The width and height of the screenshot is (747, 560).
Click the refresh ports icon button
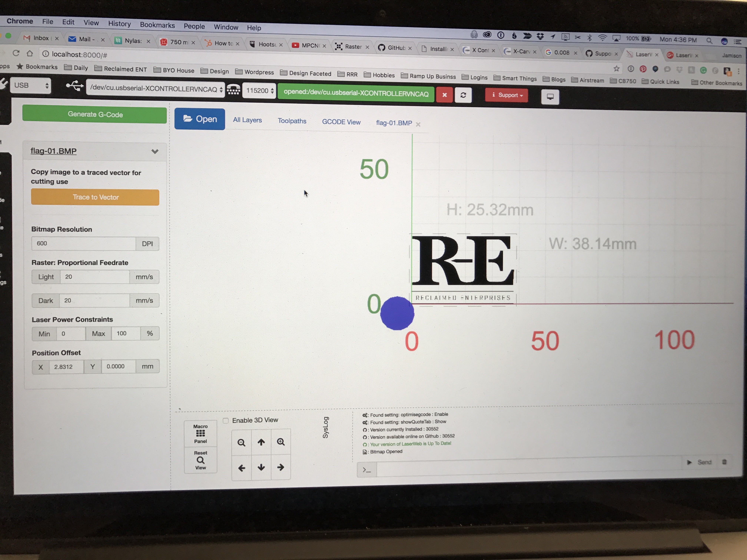tap(463, 95)
